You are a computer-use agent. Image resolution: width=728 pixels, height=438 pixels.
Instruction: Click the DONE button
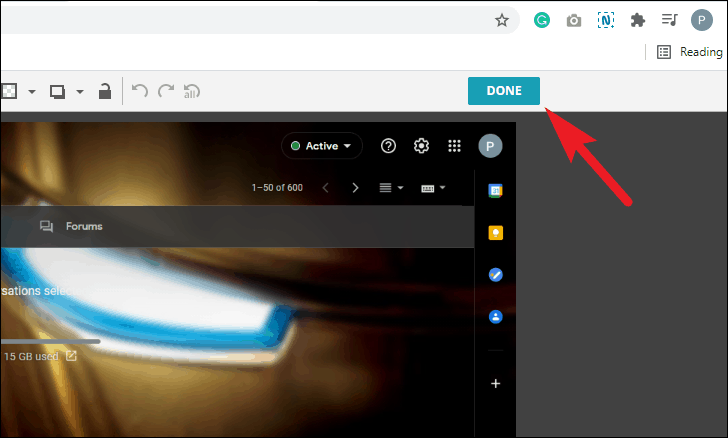pos(504,91)
